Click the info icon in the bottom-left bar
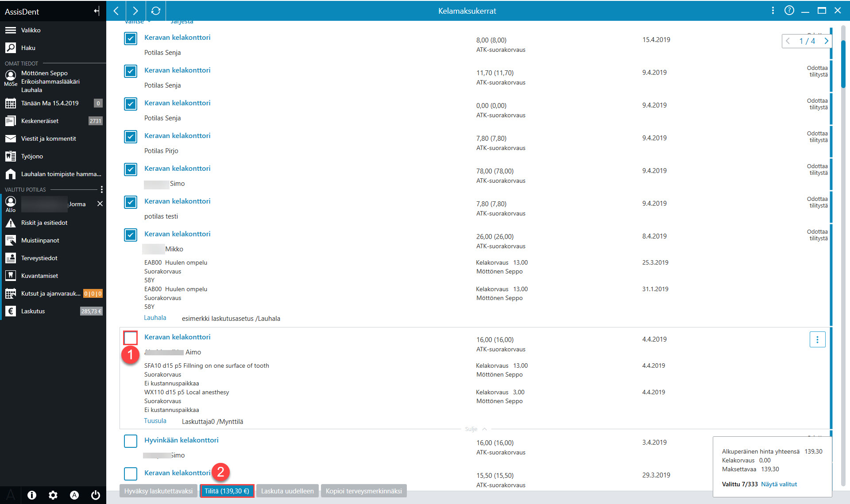Screen dimensions: 850x504 (32, 495)
